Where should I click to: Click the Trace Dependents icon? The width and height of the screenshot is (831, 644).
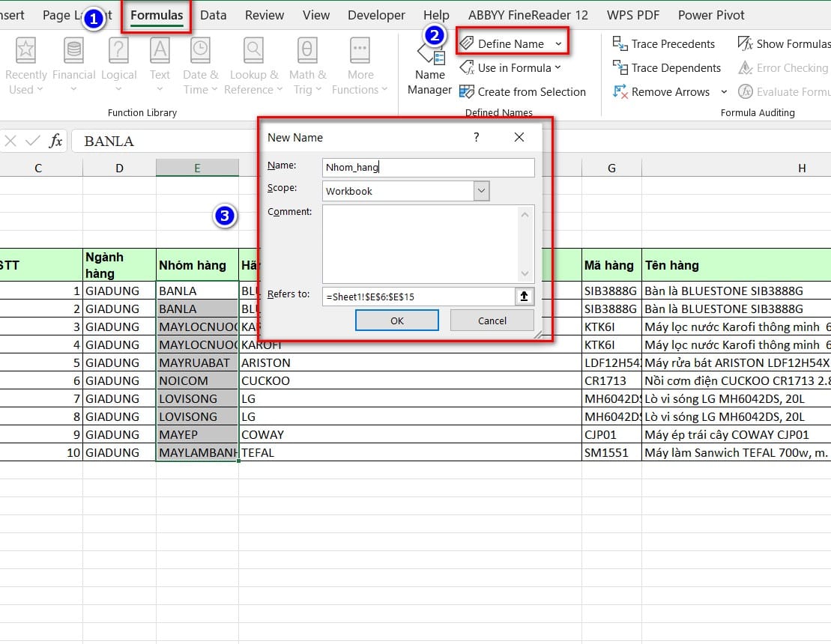click(620, 67)
